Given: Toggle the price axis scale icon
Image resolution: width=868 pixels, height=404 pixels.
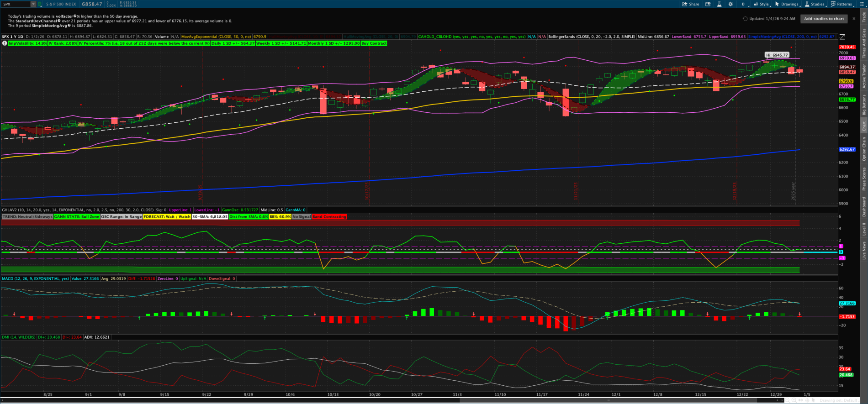Looking at the screenshot, I should click(842, 37).
